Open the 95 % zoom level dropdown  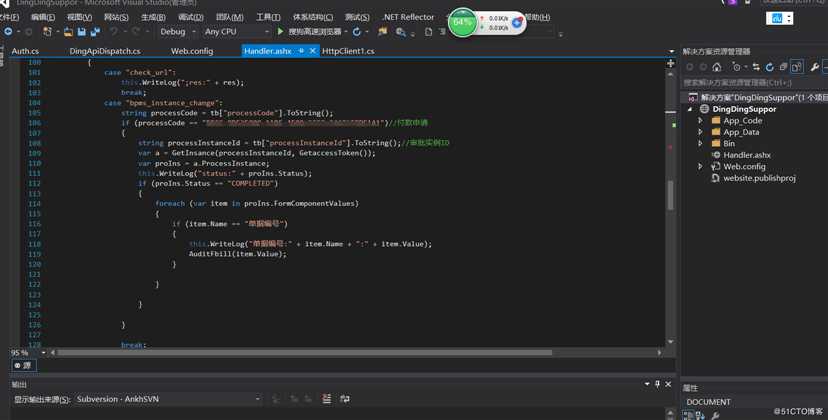coord(44,352)
